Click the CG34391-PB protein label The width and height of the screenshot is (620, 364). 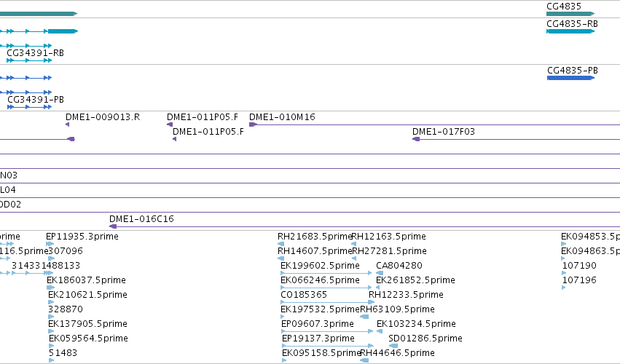pyautogui.click(x=36, y=100)
